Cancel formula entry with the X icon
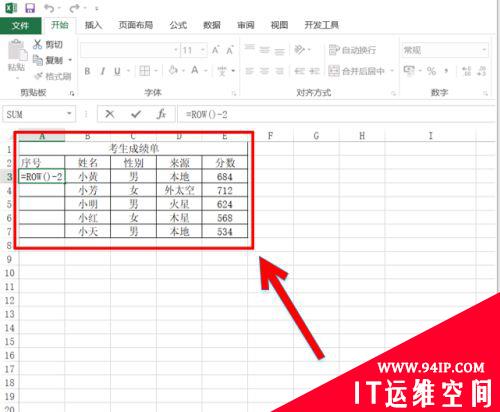 pyautogui.click(x=110, y=114)
